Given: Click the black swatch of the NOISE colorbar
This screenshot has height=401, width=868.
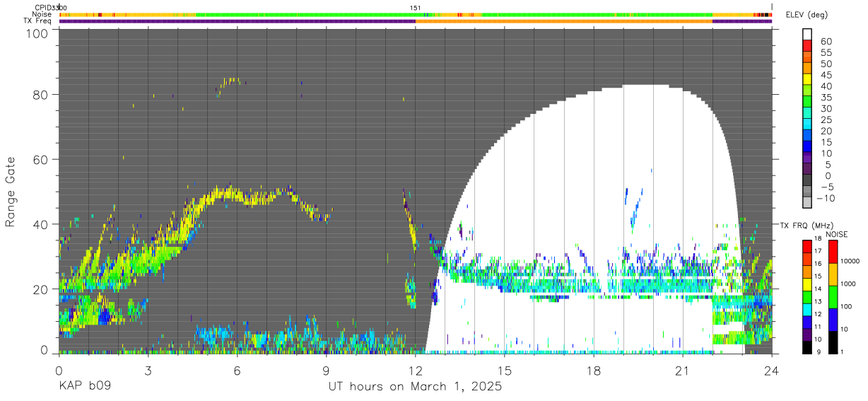Looking at the screenshot, I should click(833, 342).
